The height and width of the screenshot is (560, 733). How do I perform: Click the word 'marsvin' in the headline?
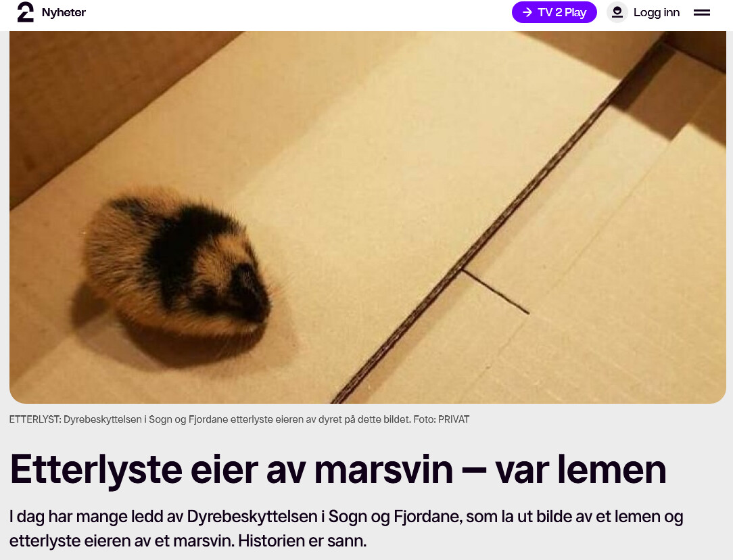click(x=383, y=469)
